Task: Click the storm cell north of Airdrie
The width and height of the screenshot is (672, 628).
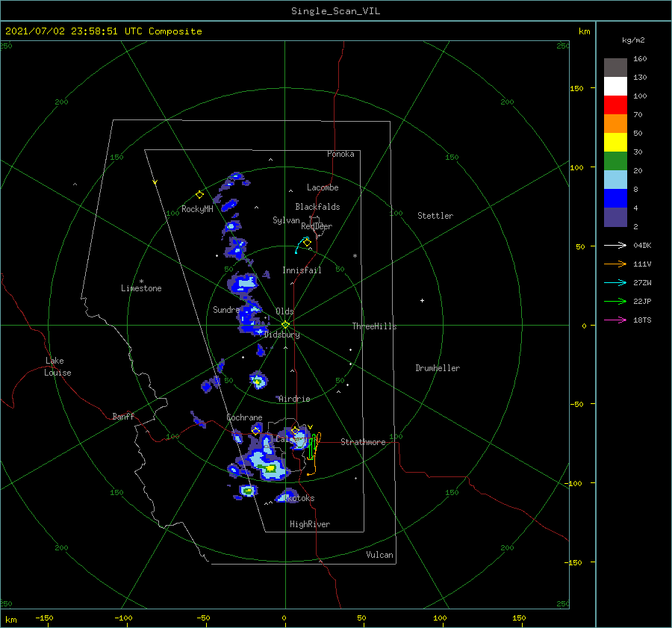Action: tap(258, 381)
